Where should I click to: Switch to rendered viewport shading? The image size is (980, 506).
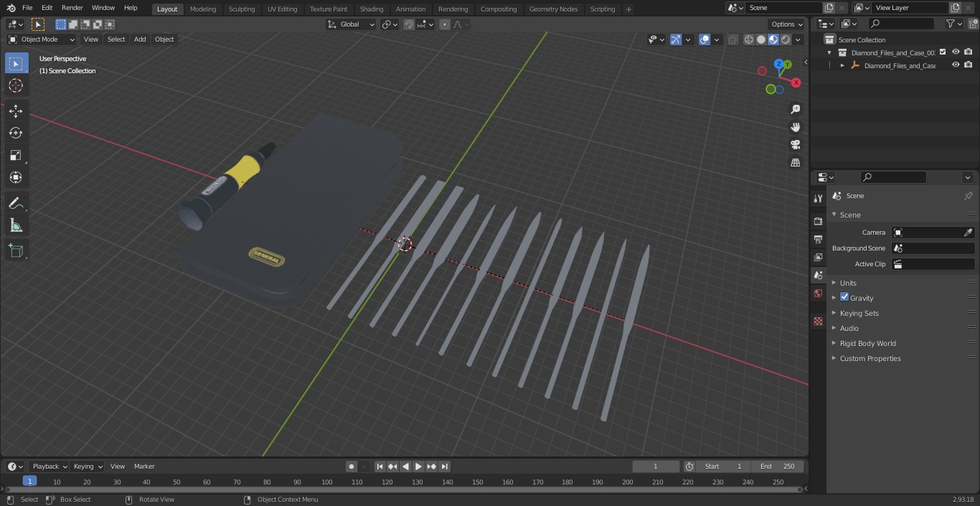coord(786,39)
